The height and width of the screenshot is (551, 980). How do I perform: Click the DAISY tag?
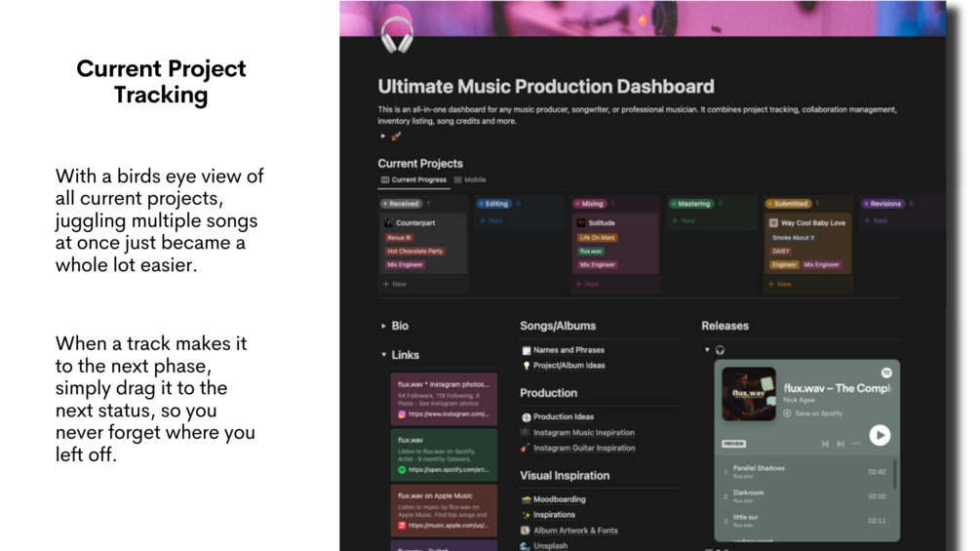point(781,252)
